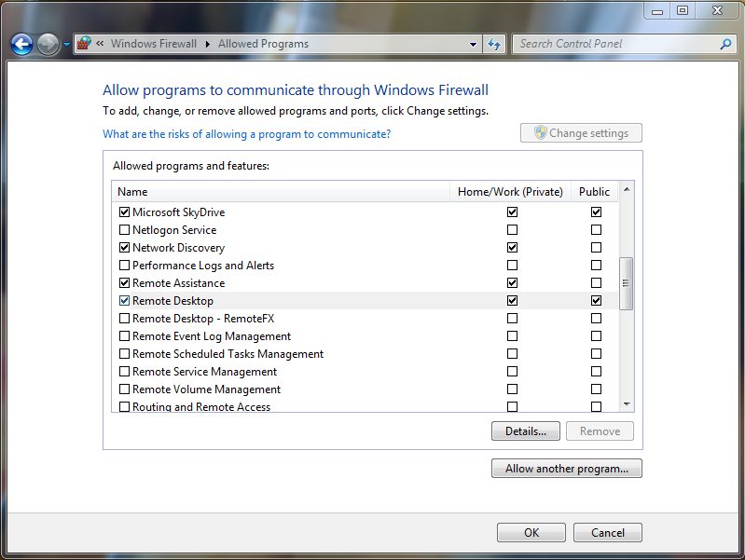Click the magnifier search icon
745x560 pixels.
click(x=725, y=44)
